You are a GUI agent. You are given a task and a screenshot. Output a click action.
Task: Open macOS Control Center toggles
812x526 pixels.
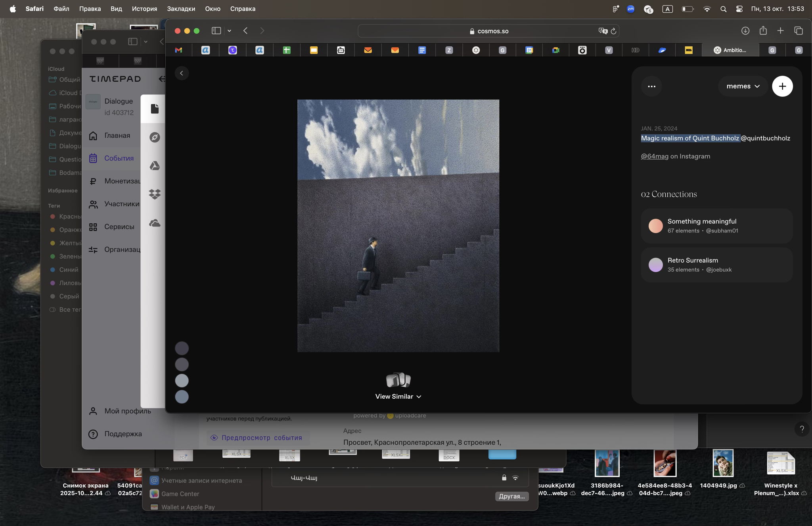(739, 9)
